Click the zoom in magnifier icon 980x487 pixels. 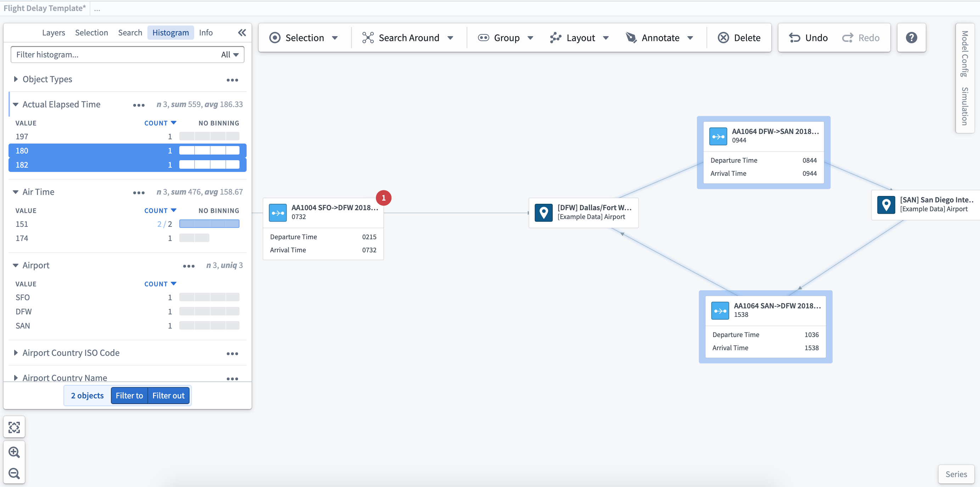click(14, 452)
